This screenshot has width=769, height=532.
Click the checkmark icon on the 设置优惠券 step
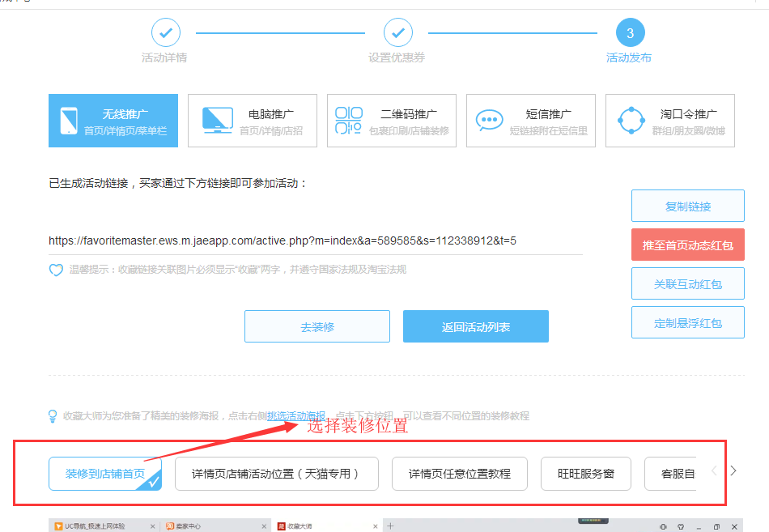coord(397,33)
